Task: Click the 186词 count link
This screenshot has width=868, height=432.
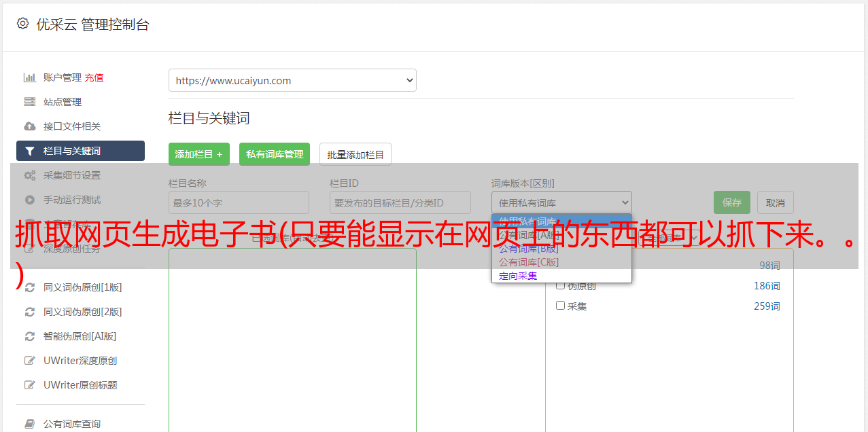Action: 767,286
